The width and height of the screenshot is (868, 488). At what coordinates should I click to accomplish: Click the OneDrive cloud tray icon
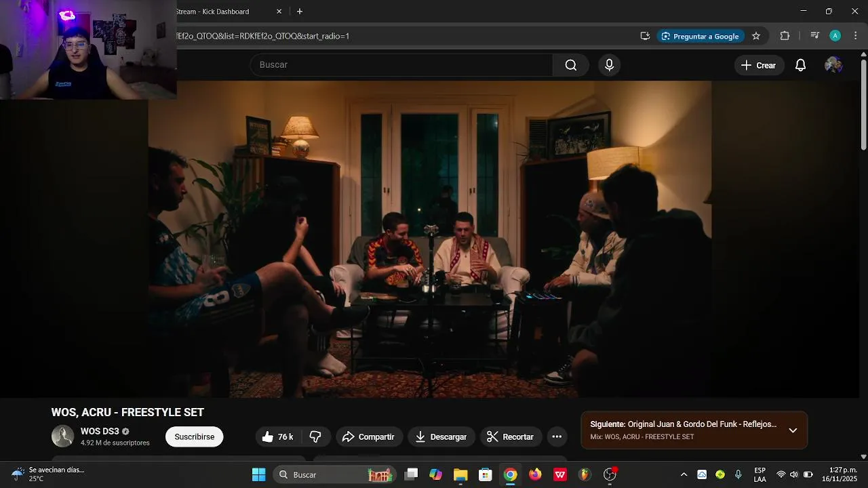point(702,474)
